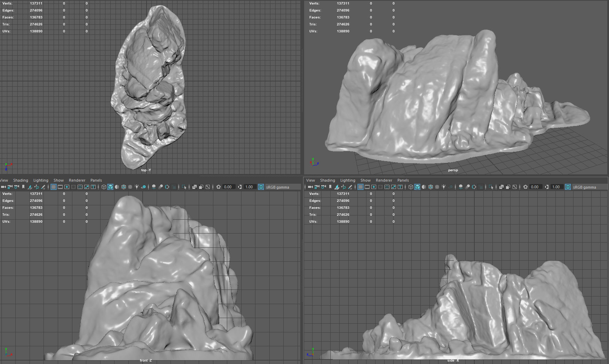This screenshot has height=364, width=609.
Task: Click X-Ray icon in side panel toolbar
Action: 501,187
